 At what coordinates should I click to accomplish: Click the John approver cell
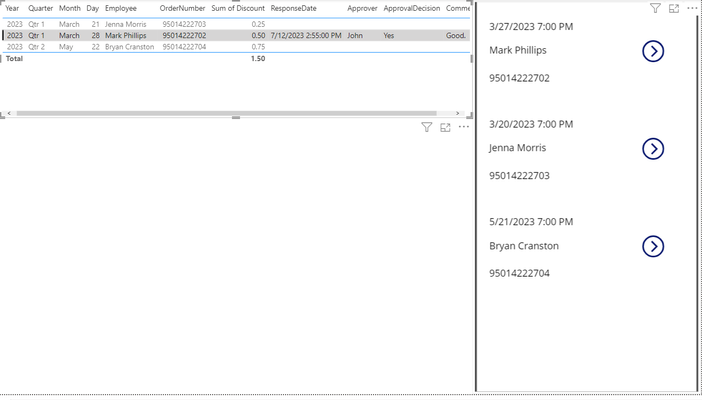(355, 35)
